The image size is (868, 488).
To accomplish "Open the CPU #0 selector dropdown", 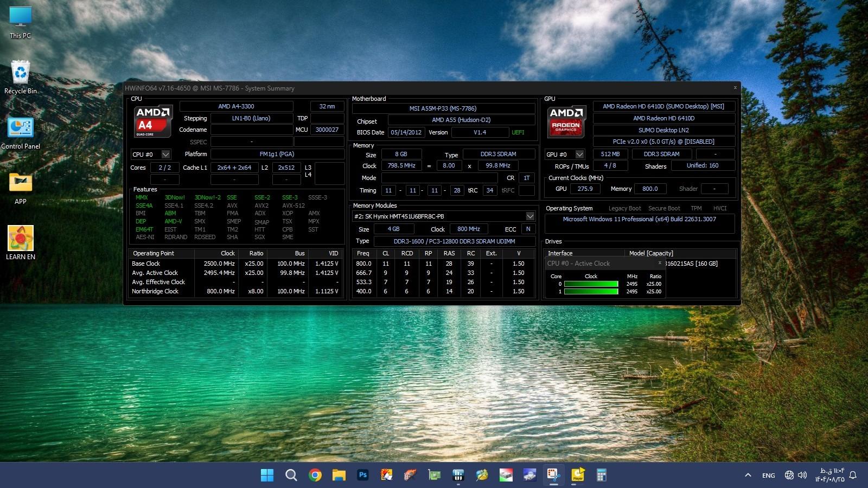I will (165, 155).
